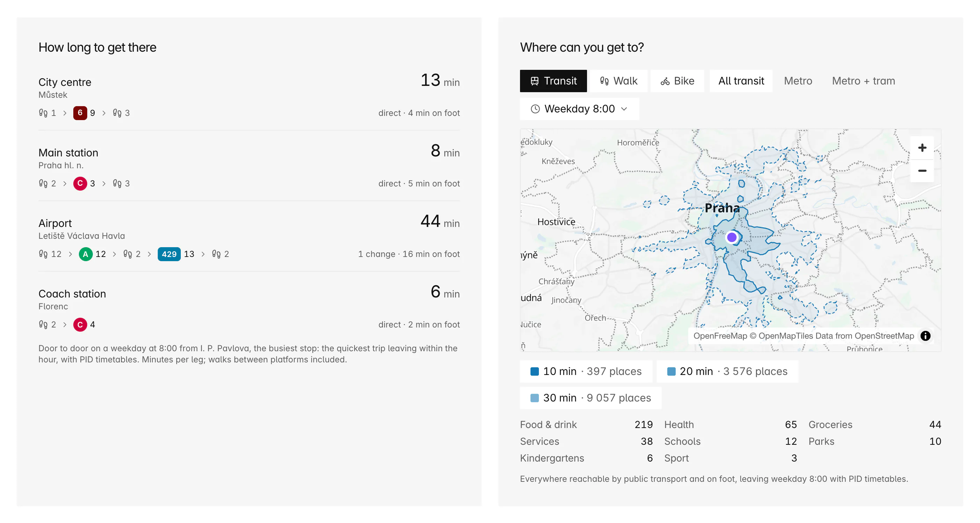Image resolution: width=980 pixels, height=523 pixels.
Task: Open the Weekday 8:00 time dropdown
Action: (x=579, y=109)
